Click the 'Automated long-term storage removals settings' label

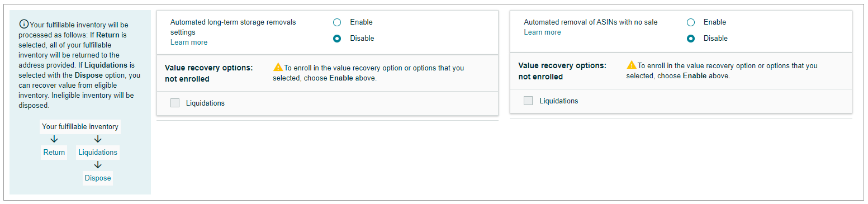(x=233, y=27)
